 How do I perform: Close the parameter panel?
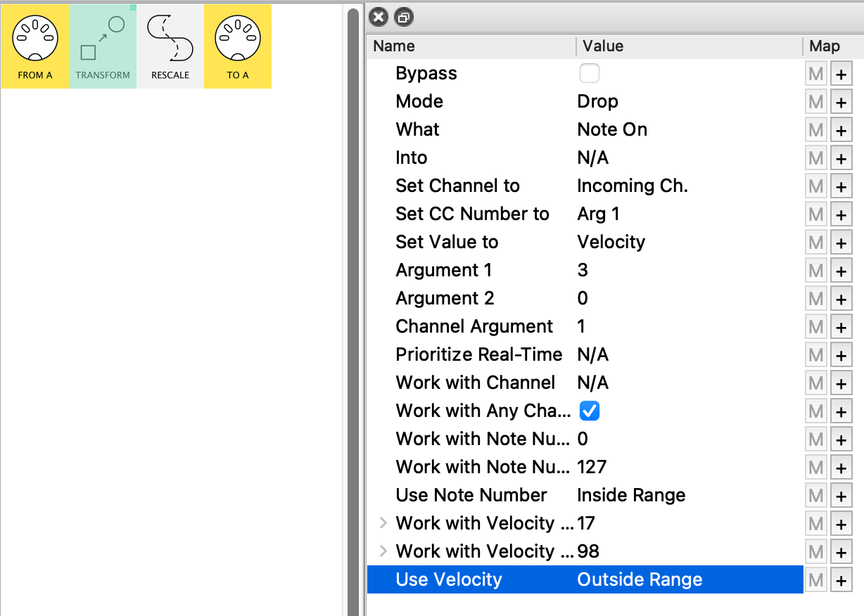pos(379,18)
